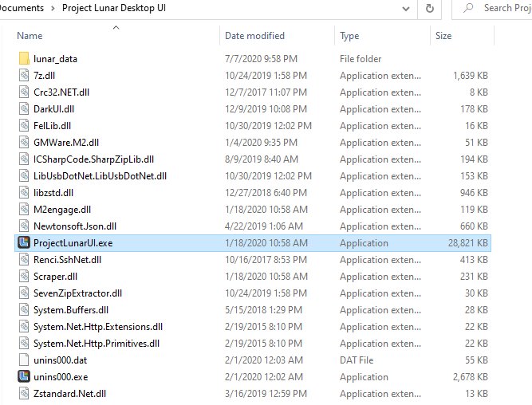Select the file name FelLib.dll

point(52,126)
